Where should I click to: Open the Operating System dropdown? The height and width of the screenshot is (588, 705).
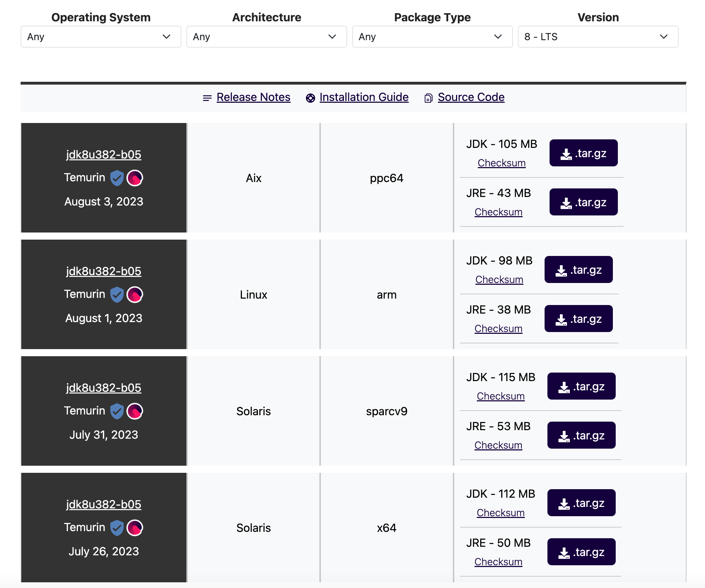click(x=101, y=37)
